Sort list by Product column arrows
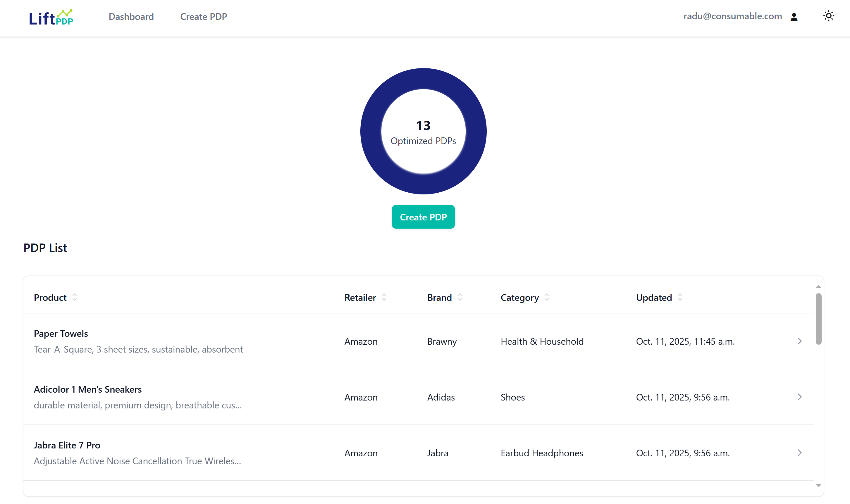This screenshot has height=504, width=850. point(74,297)
